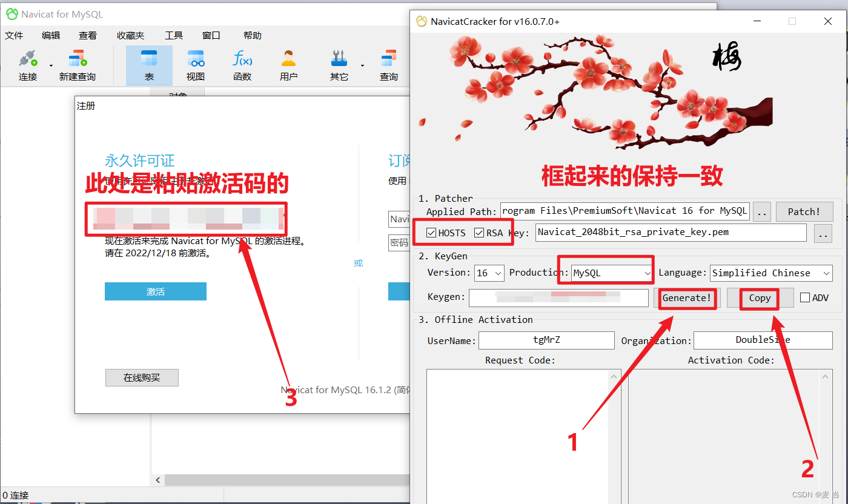The height and width of the screenshot is (504, 848).
Task: Browse for the Applied Path folder
Action: click(x=763, y=211)
